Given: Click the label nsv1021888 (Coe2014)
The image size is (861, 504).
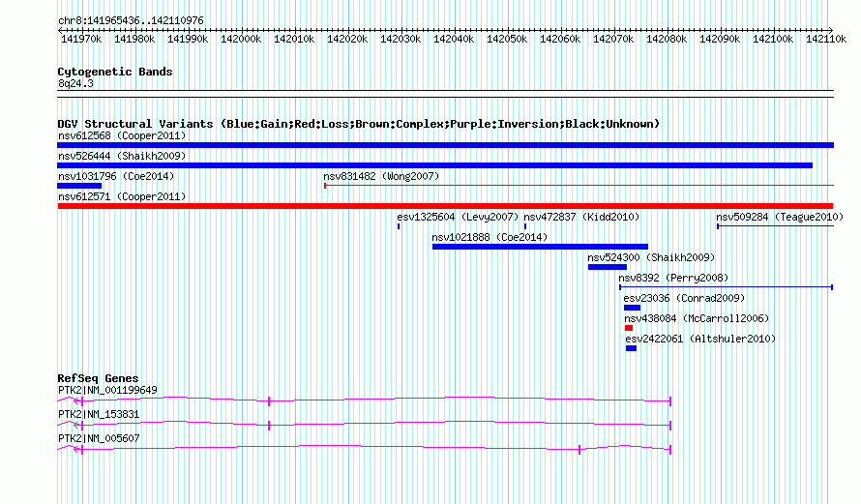Looking at the screenshot, I should point(490,237).
